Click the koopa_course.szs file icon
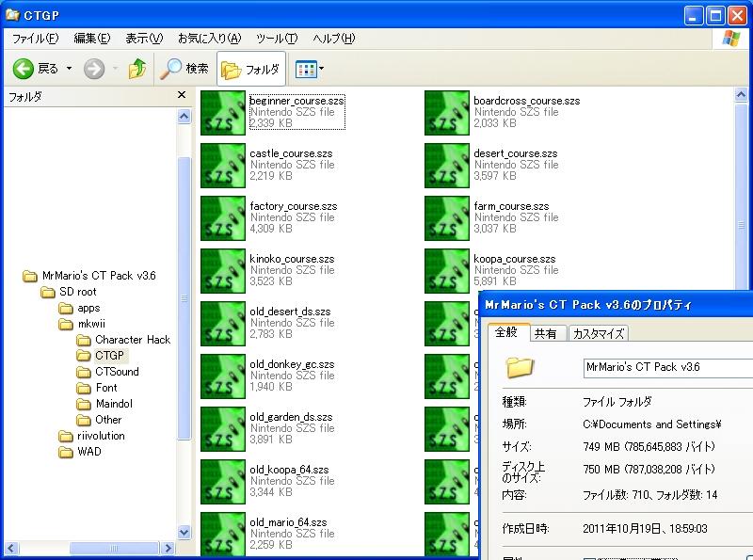Image resolution: width=753 pixels, height=560 pixels. coord(446,271)
